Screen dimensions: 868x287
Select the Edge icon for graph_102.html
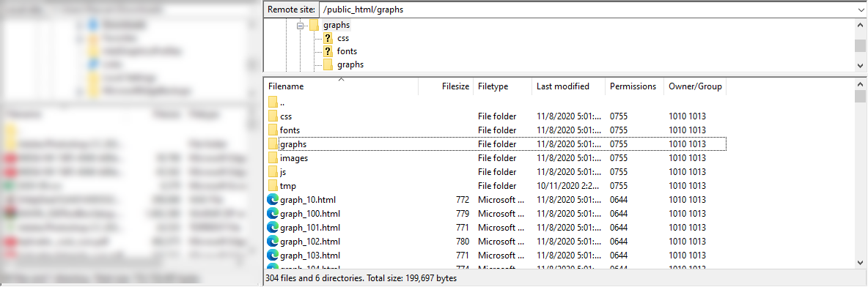[273, 242]
